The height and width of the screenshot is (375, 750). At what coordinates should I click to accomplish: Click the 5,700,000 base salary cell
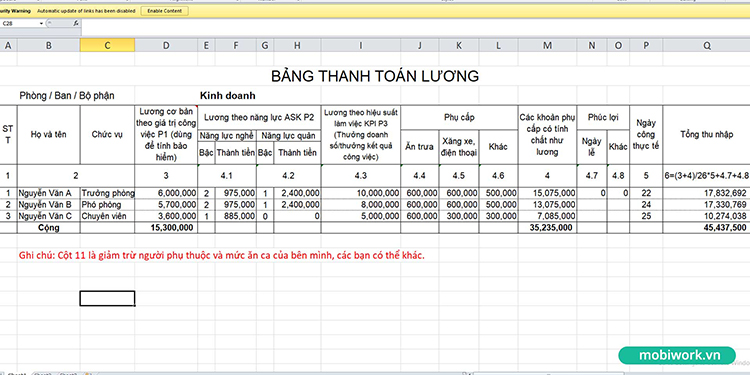[166, 205]
